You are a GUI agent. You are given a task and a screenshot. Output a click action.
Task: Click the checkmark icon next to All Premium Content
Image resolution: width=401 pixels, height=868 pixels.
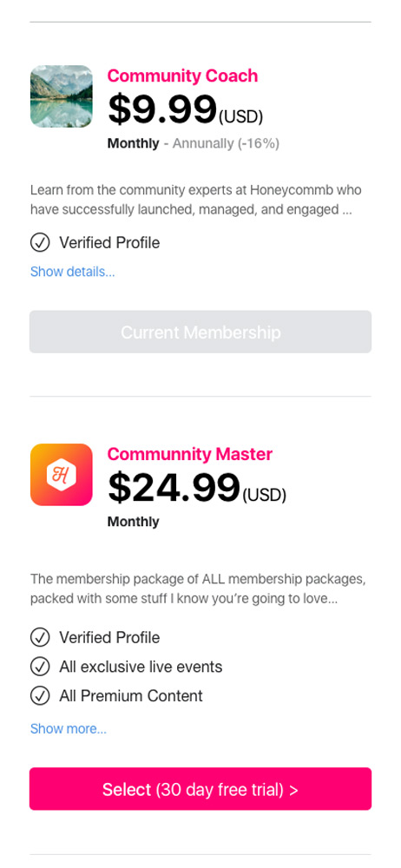(x=40, y=695)
